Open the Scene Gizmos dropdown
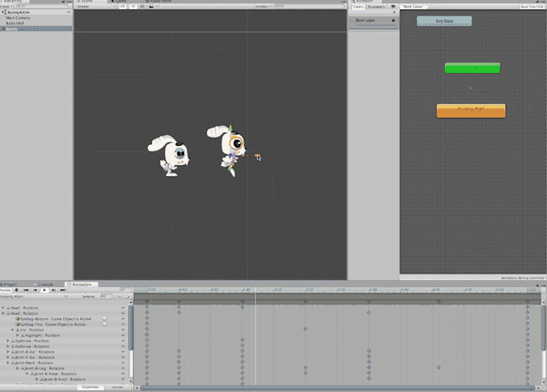 (263, 6)
